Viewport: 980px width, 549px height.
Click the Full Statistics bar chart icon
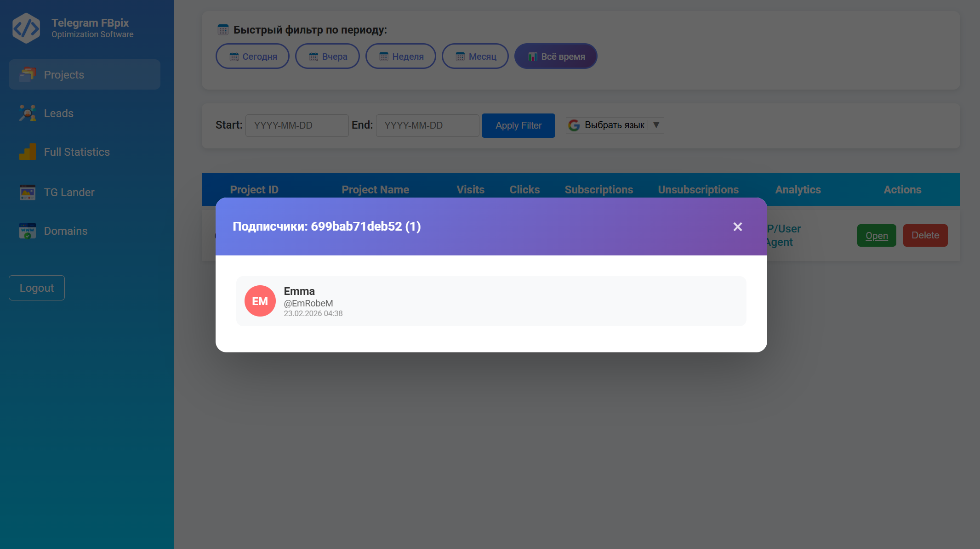(x=28, y=152)
